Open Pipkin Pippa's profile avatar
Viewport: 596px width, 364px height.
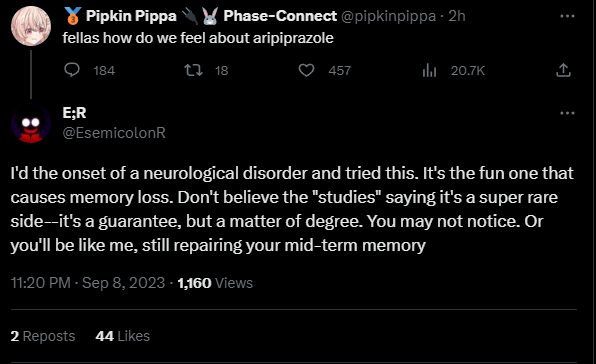(x=31, y=26)
